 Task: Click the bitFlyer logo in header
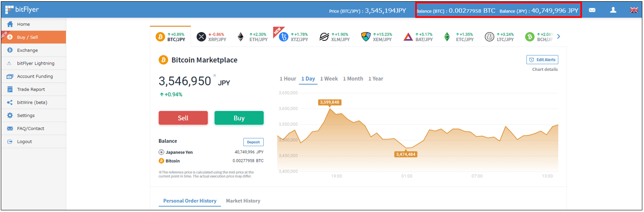pos(22,10)
